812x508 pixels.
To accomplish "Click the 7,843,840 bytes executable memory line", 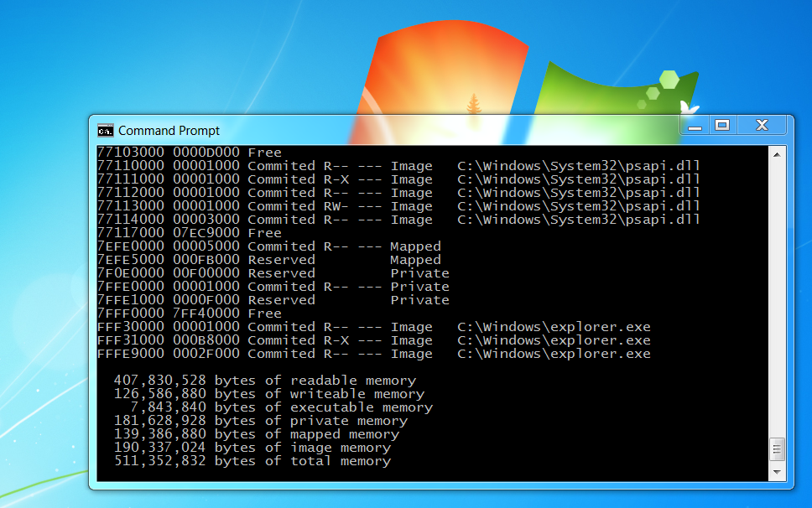I will click(282, 407).
